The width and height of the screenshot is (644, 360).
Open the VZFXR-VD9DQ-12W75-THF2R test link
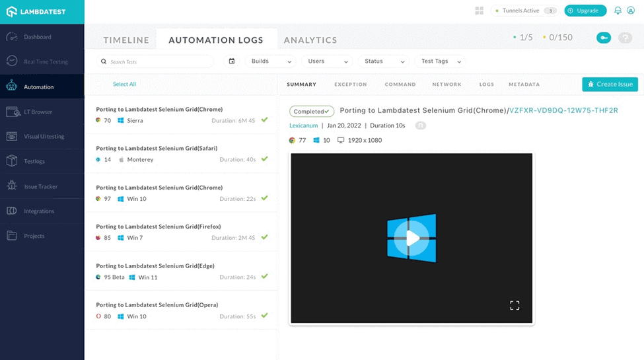[x=563, y=110]
